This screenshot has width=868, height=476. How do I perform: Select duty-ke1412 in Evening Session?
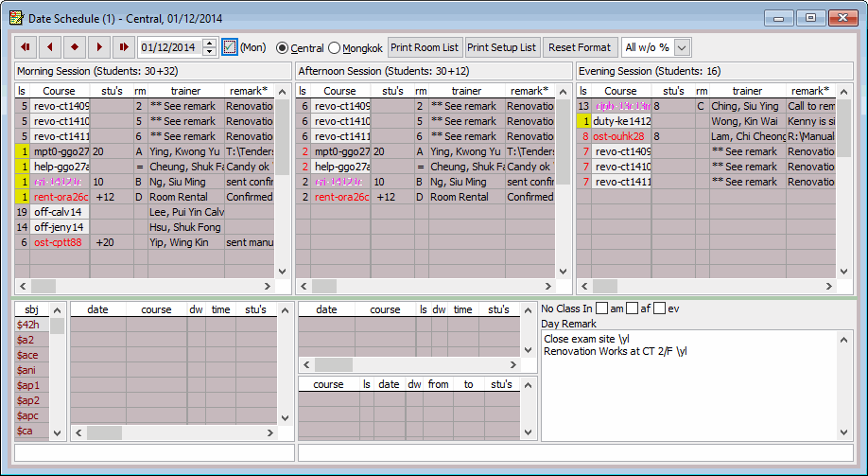(621, 121)
